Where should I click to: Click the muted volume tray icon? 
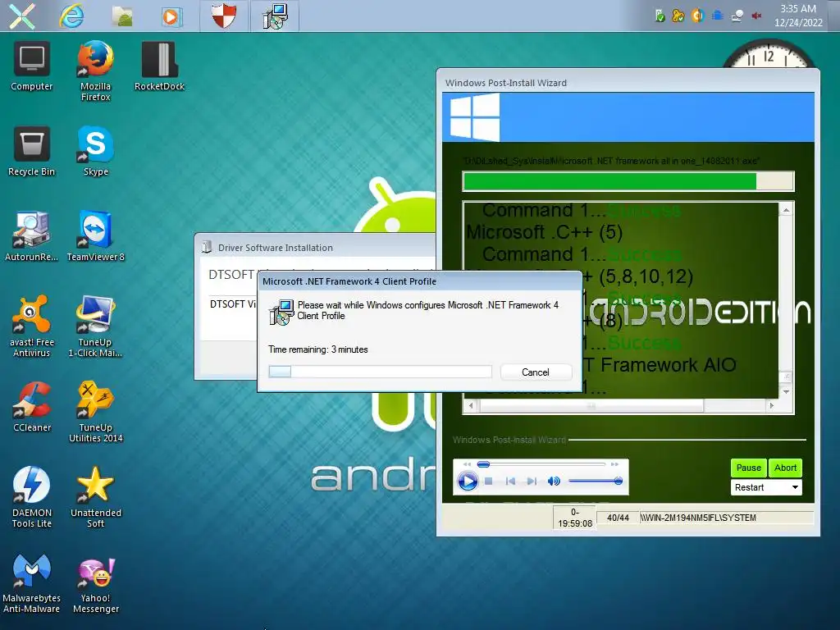[756, 16]
